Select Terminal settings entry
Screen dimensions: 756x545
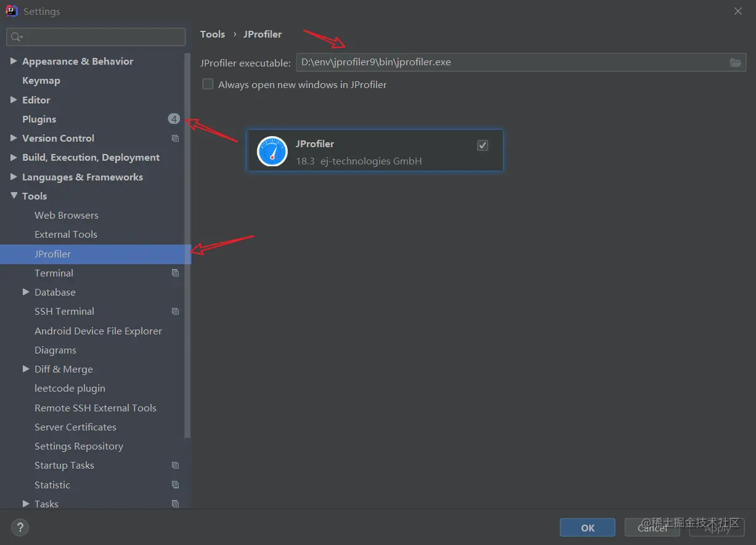pyautogui.click(x=54, y=273)
